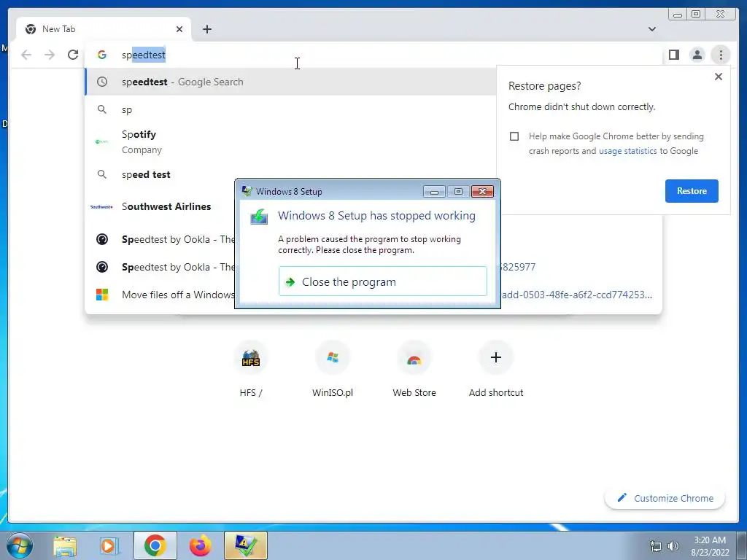Open the usage statistics link

click(627, 150)
